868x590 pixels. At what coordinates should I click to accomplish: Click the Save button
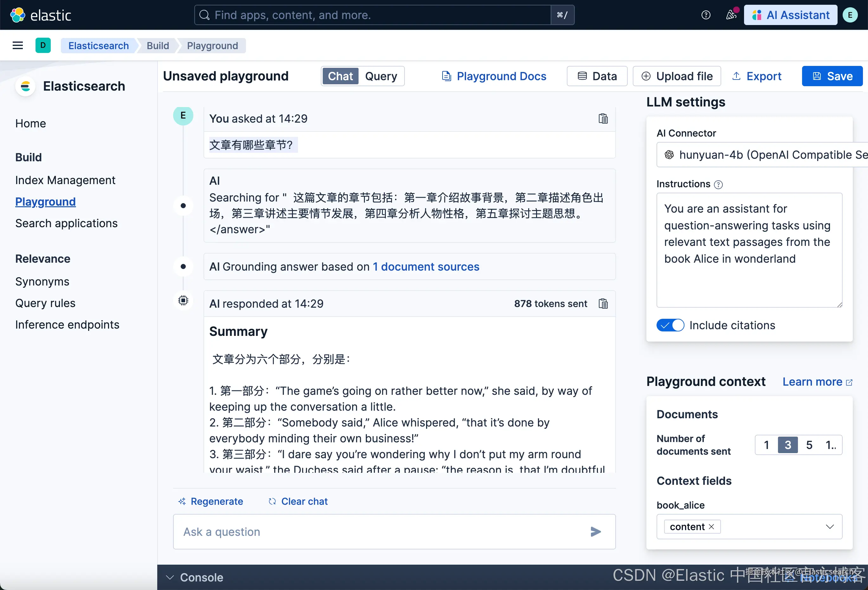point(832,76)
